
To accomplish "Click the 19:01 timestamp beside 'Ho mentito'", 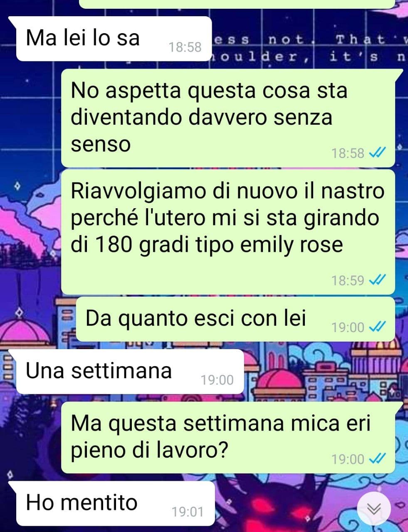I will coord(188,512).
